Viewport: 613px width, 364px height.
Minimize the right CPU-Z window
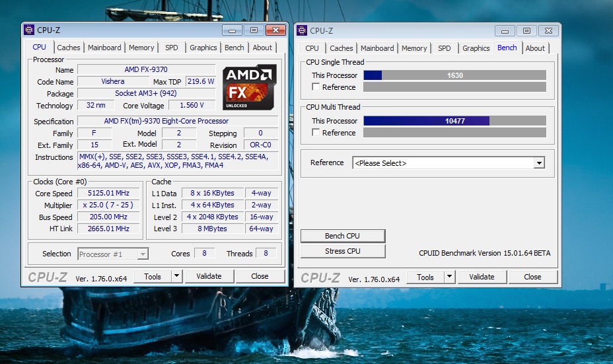pos(505,30)
